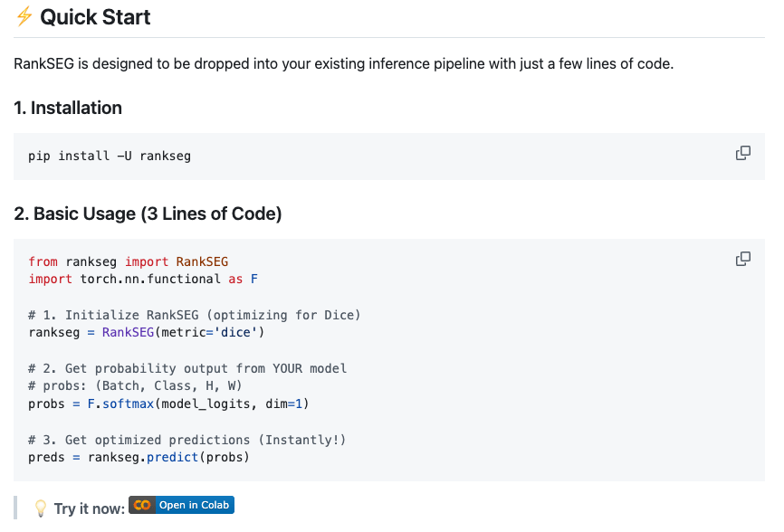Click the 'Try it now:' text

[89, 508]
